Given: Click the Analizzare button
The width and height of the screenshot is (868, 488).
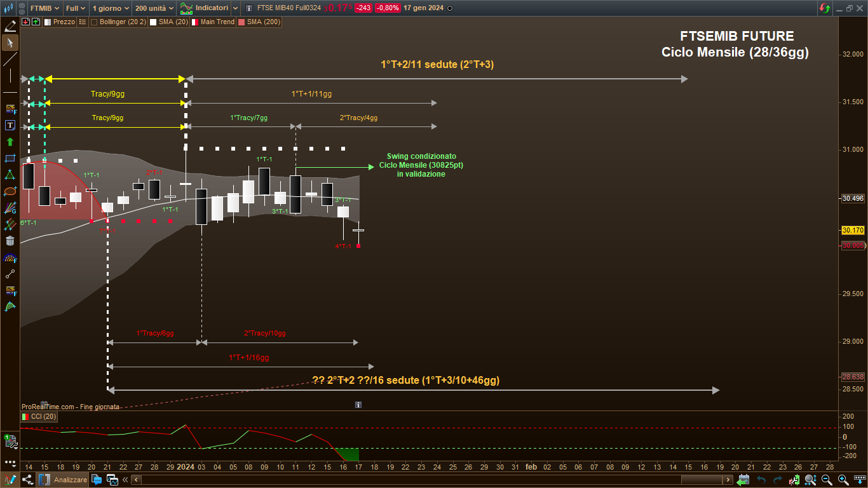Looking at the screenshot, I should click(x=64, y=480).
